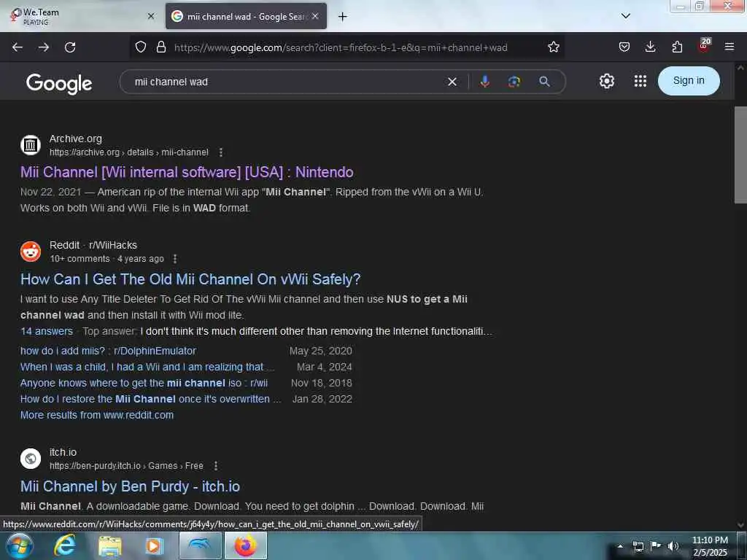
Task: Open the taskbar clock showing 11:10 PM
Action: [x=710, y=546]
